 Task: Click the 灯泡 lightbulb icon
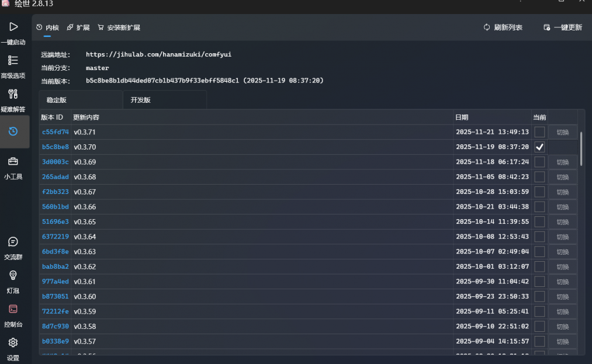[13, 275]
